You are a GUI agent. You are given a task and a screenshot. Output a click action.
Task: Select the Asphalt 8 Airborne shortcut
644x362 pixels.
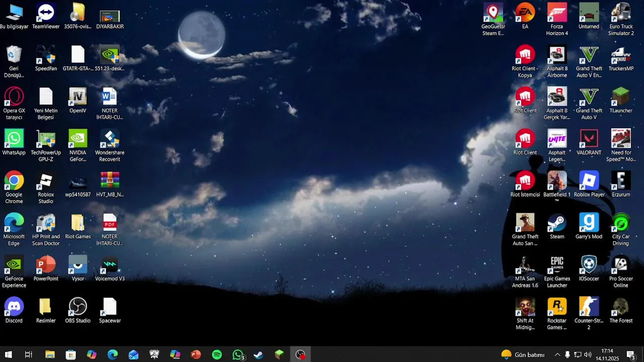tap(557, 62)
